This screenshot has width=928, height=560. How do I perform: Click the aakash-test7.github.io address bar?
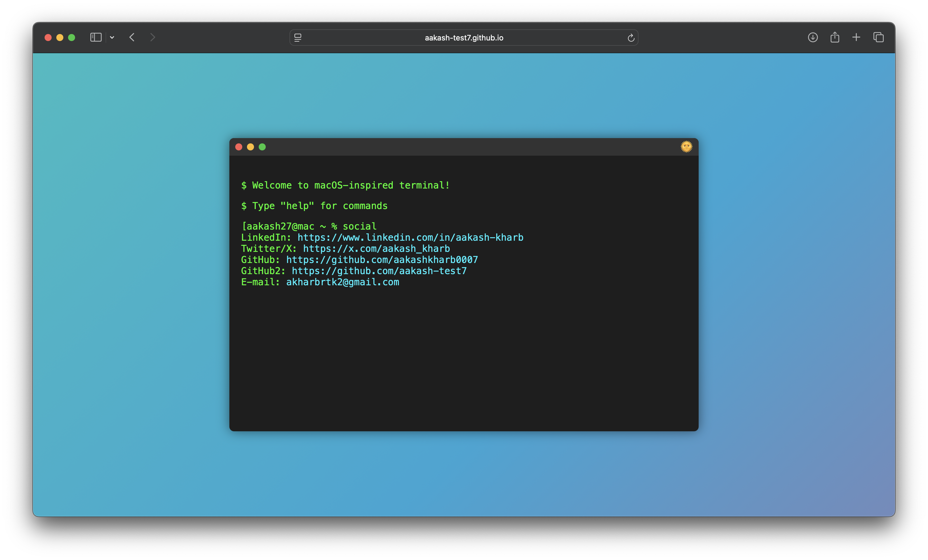[x=464, y=38]
